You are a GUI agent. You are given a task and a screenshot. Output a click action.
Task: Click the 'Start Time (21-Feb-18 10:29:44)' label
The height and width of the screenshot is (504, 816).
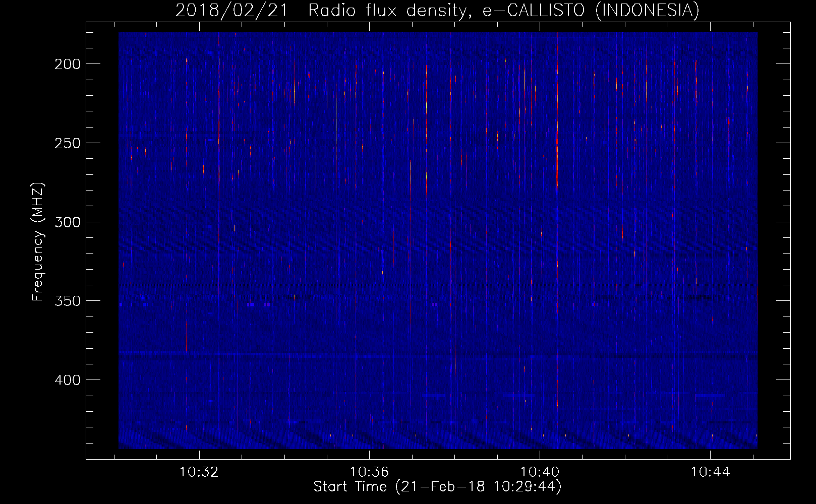point(438,487)
